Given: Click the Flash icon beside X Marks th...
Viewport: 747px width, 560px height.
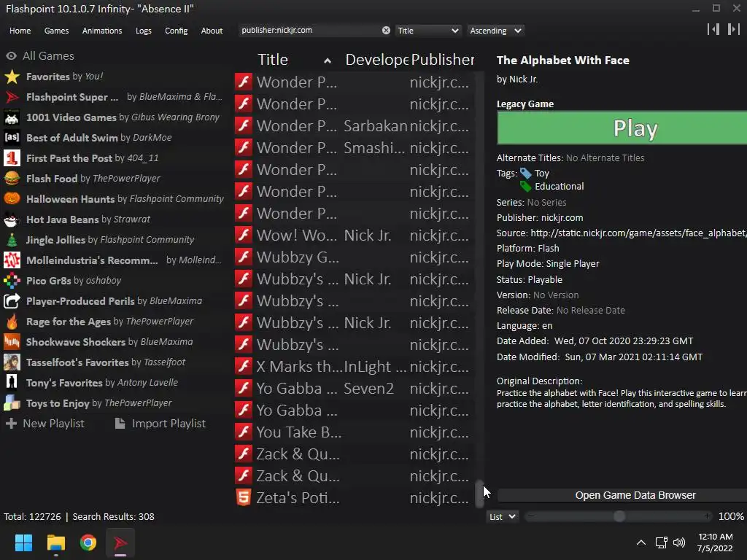Looking at the screenshot, I should pyautogui.click(x=244, y=366).
